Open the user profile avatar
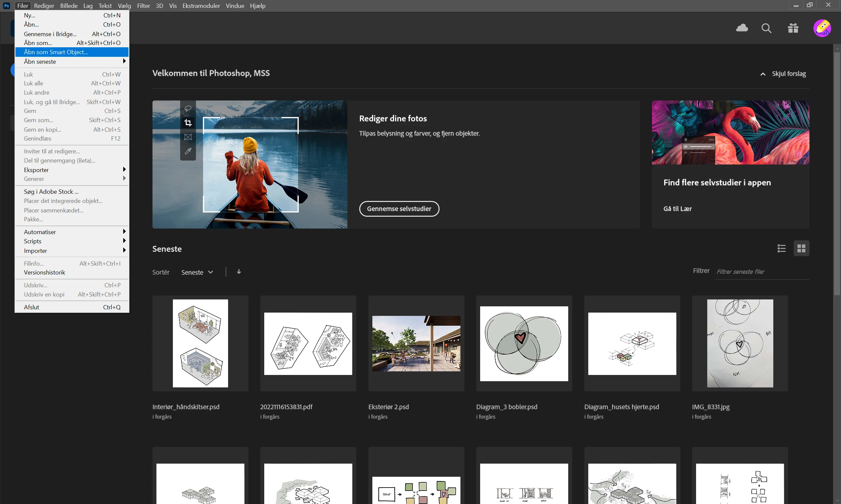Image resolution: width=841 pixels, height=504 pixels. 822,28
